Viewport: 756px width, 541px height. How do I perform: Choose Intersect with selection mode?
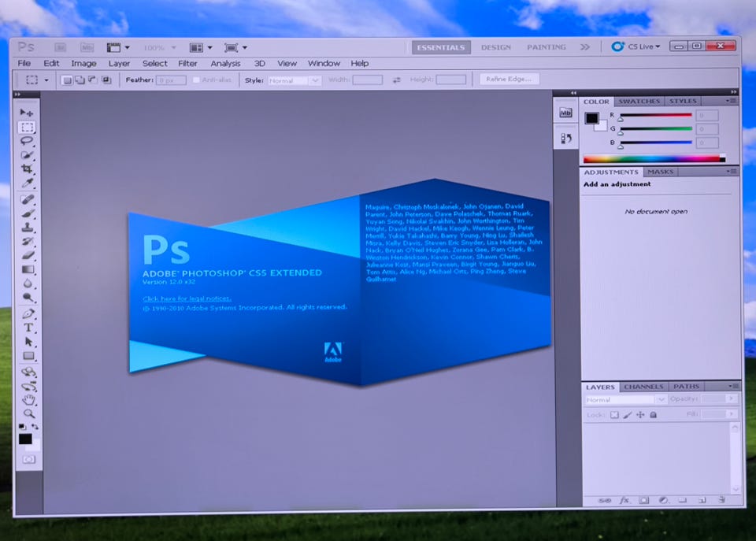(106, 80)
